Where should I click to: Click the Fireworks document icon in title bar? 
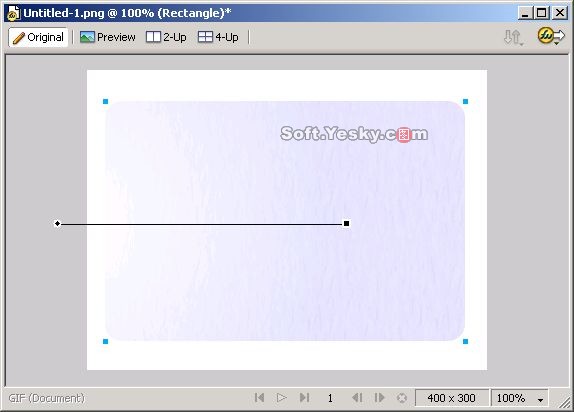coord(14,14)
